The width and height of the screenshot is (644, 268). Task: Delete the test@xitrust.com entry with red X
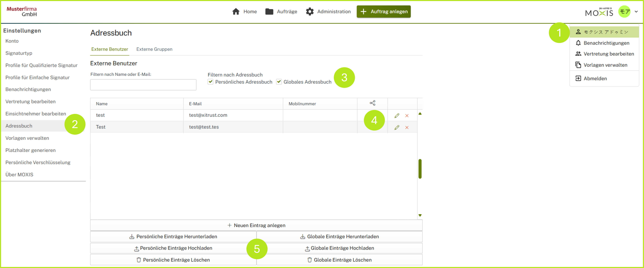coord(407,116)
